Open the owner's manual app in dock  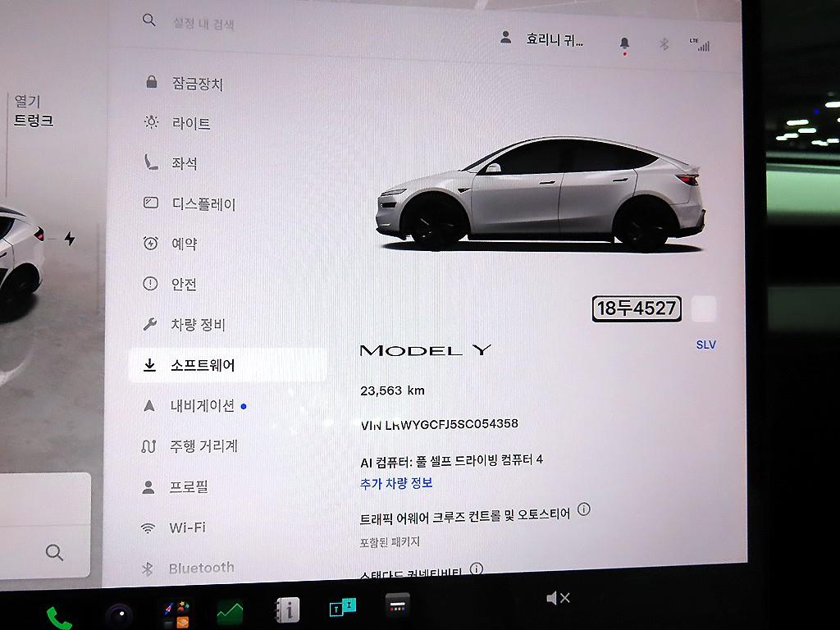coord(286,609)
